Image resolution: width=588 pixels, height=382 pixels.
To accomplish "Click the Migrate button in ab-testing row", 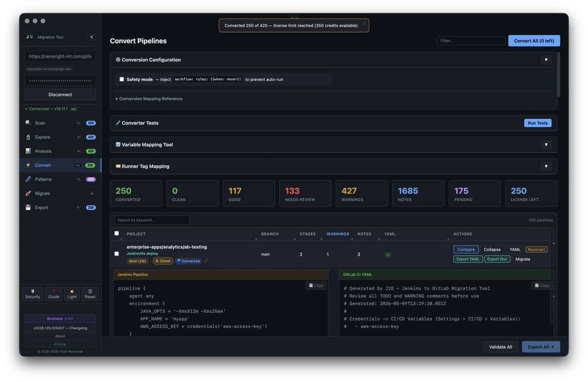I will [523, 259].
